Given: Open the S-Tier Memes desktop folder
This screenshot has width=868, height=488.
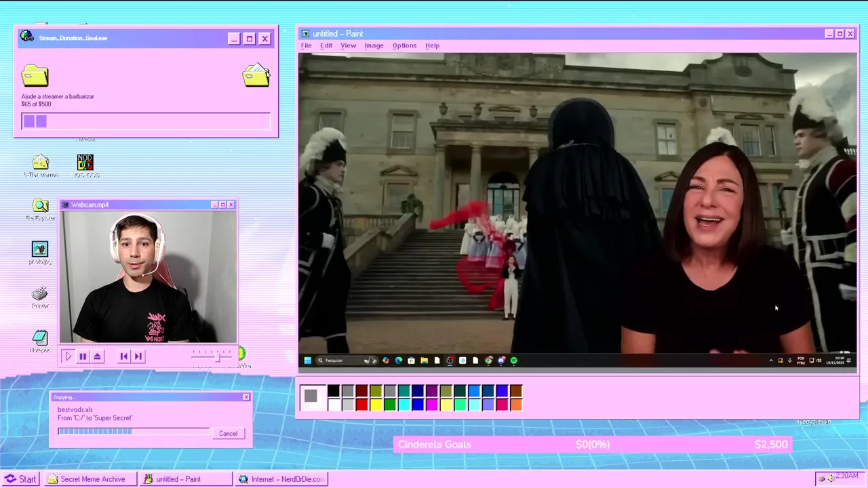Looking at the screenshot, I should pyautogui.click(x=41, y=166).
